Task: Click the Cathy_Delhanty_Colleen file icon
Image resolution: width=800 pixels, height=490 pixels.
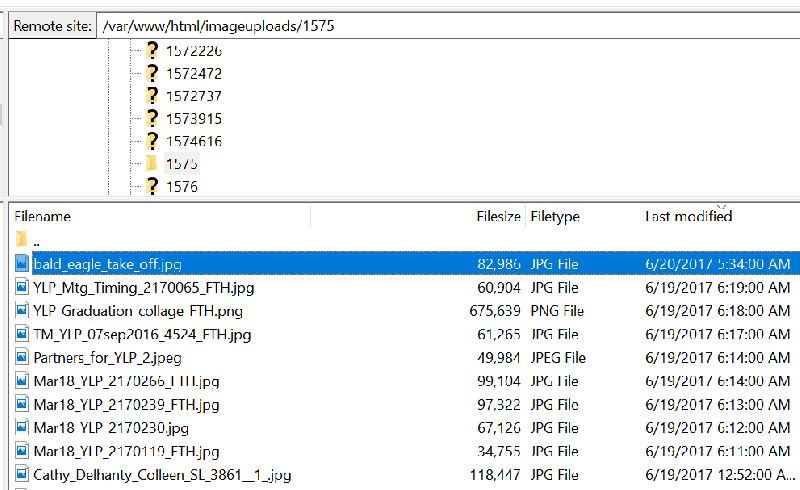Action: tap(22, 475)
